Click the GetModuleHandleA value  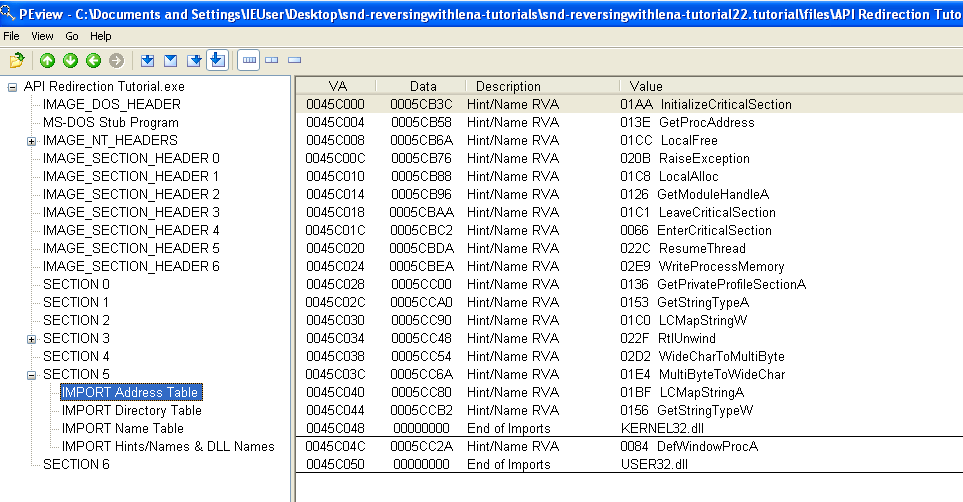695,194
